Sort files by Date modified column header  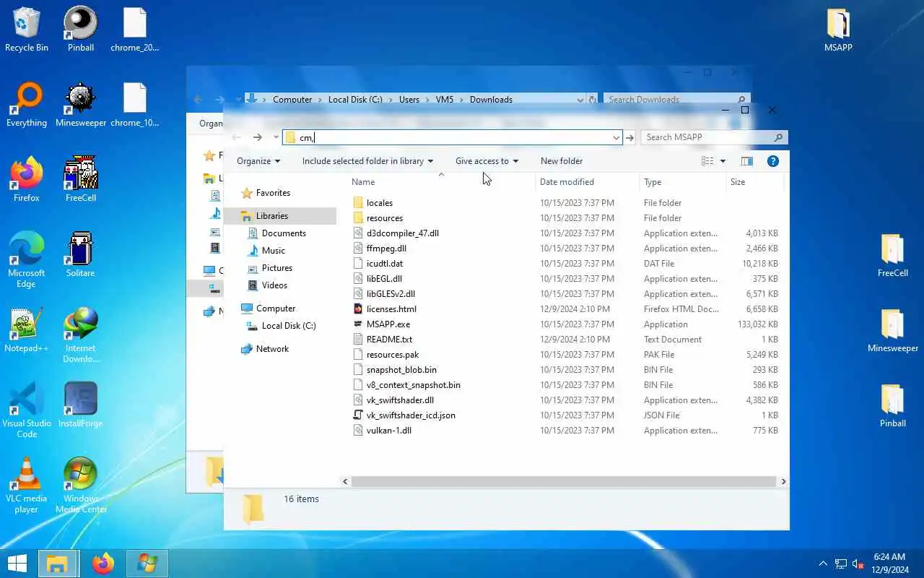(x=588, y=182)
